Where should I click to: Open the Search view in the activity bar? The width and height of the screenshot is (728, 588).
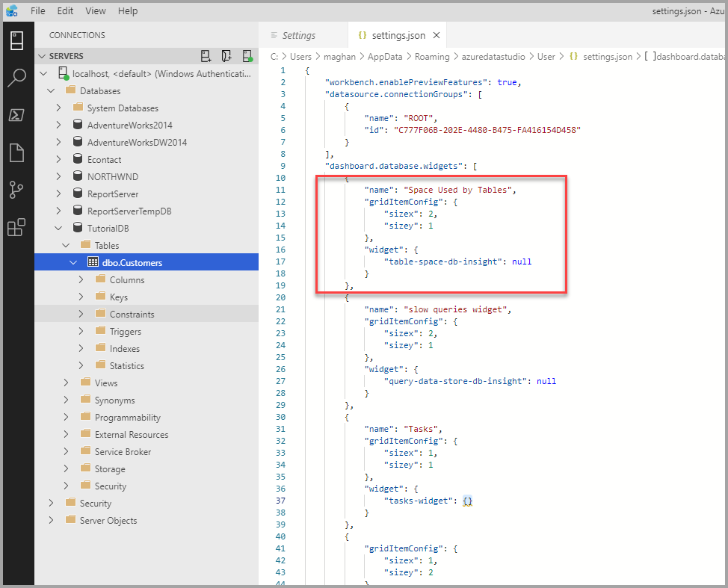(x=18, y=77)
